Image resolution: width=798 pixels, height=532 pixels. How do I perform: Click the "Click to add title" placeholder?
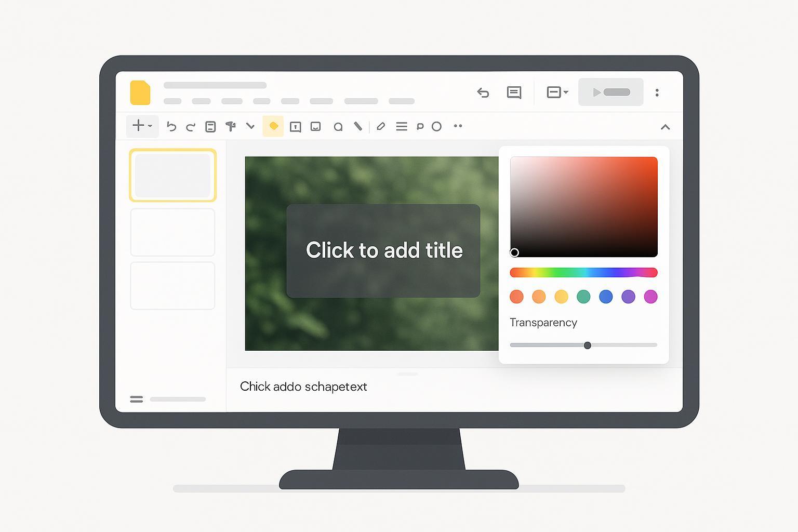(383, 250)
